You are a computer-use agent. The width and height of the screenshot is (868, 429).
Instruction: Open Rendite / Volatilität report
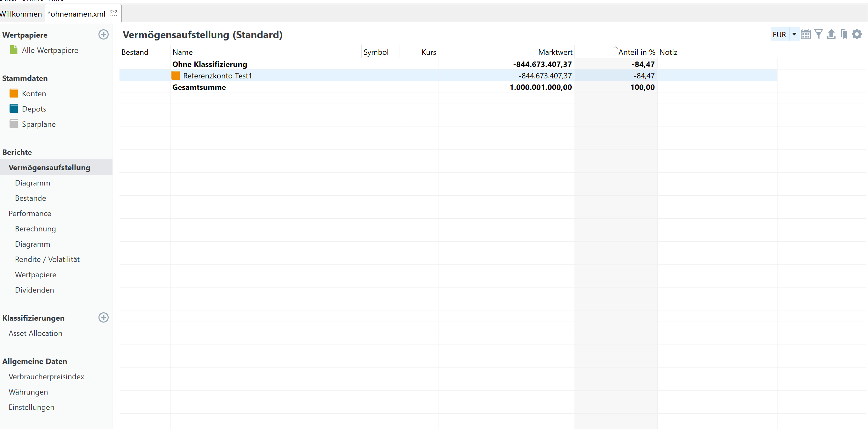point(47,259)
